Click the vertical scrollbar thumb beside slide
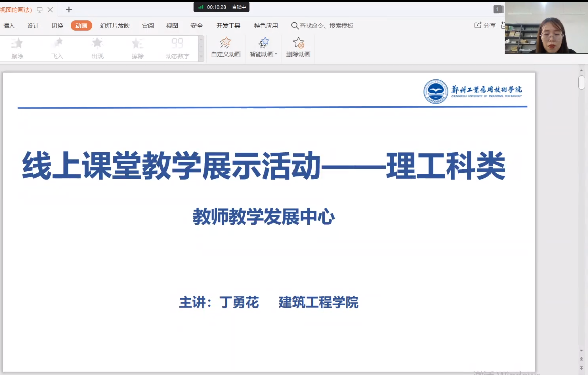588x375 pixels. [x=581, y=82]
